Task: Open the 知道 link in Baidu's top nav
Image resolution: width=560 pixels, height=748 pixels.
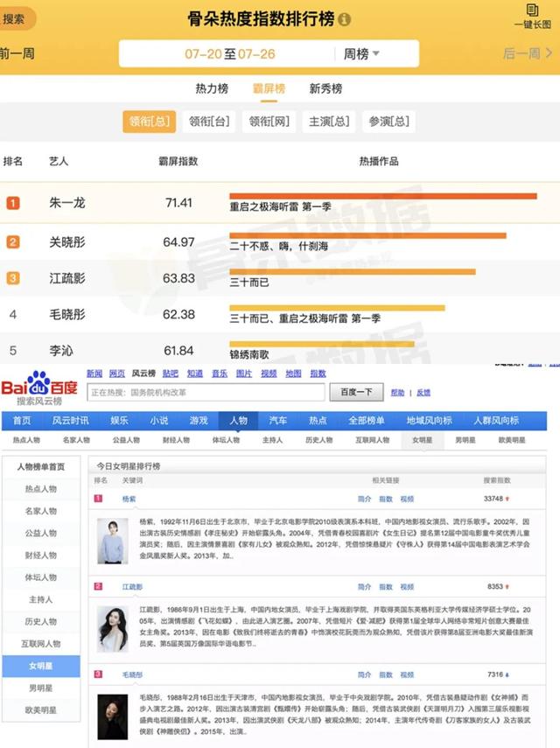Action: (194, 374)
